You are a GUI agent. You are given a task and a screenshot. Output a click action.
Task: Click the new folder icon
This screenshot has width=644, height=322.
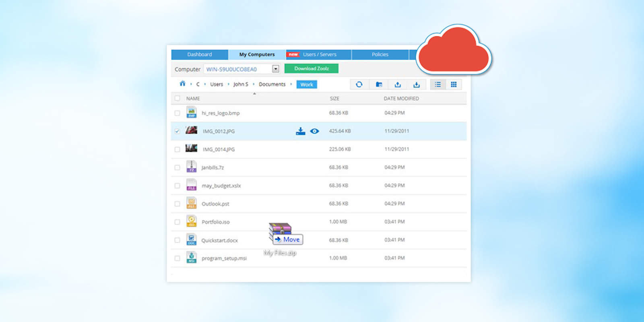379,85
